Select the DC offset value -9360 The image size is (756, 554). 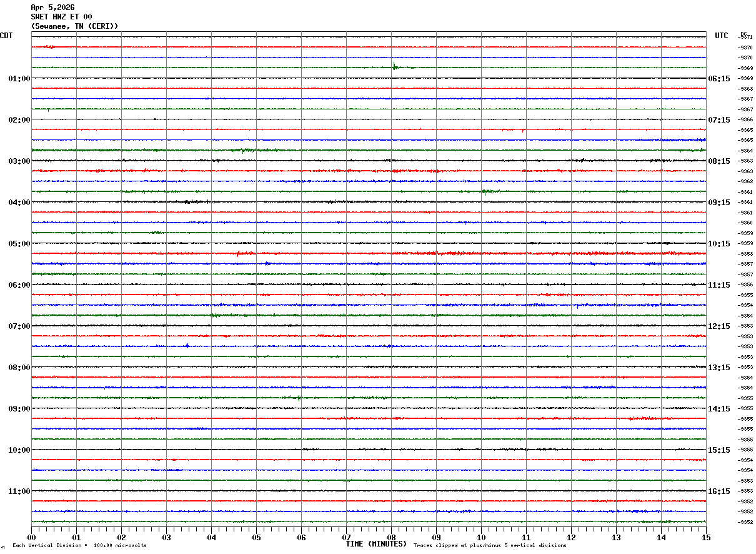[746, 223]
